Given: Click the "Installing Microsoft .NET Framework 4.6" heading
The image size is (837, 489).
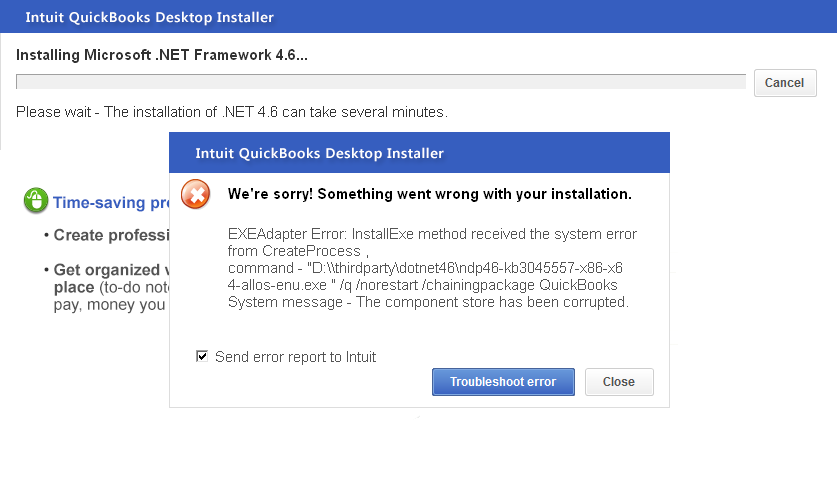Looking at the screenshot, I should tap(162, 54).
